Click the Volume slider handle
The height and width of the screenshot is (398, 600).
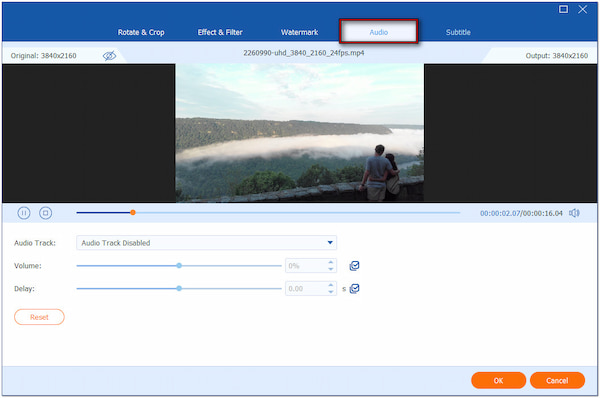(179, 266)
